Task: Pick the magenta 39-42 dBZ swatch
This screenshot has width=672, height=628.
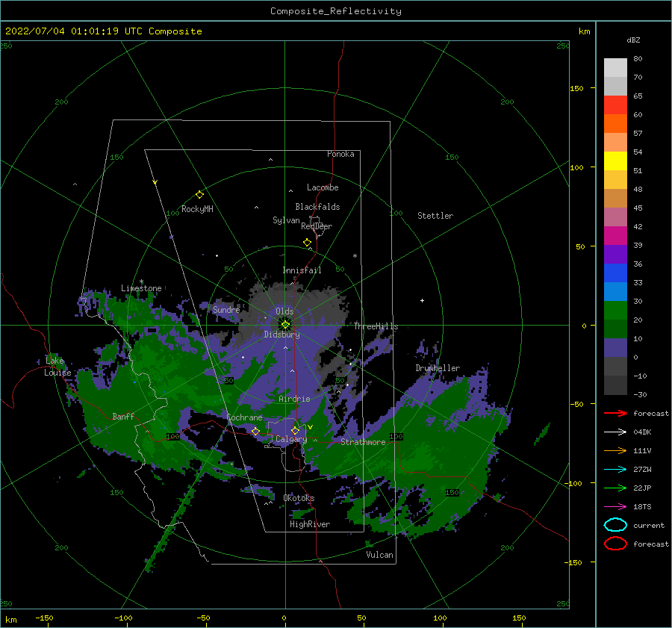Action: point(615,236)
